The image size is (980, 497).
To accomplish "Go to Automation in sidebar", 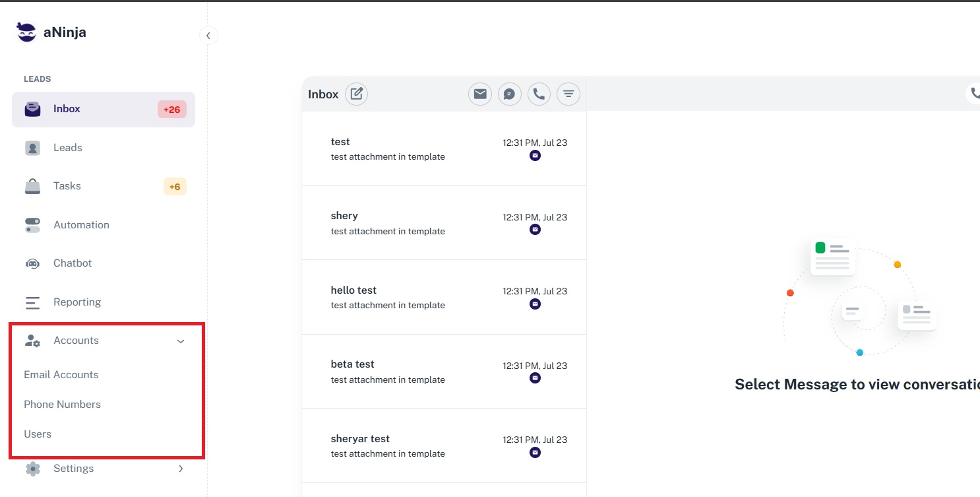I will click(x=80, y=225).
